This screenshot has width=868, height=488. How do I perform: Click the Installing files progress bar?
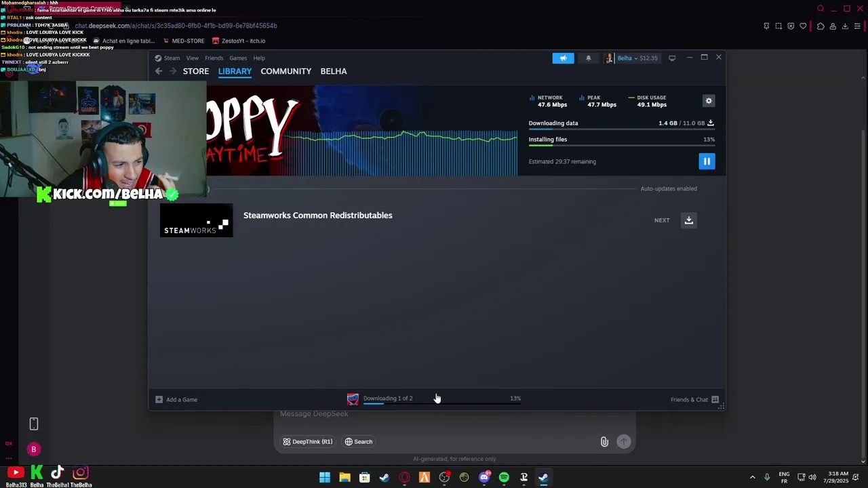pos(621,146)
